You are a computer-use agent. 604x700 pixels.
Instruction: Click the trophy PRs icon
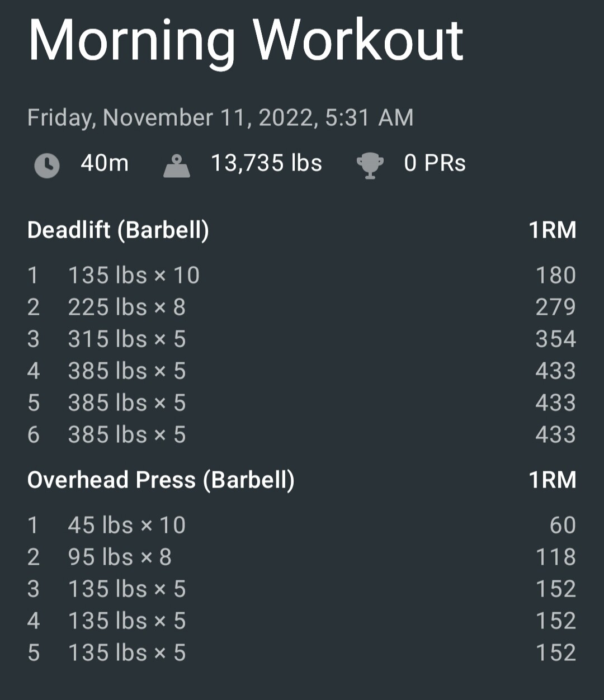pos(370,165)
